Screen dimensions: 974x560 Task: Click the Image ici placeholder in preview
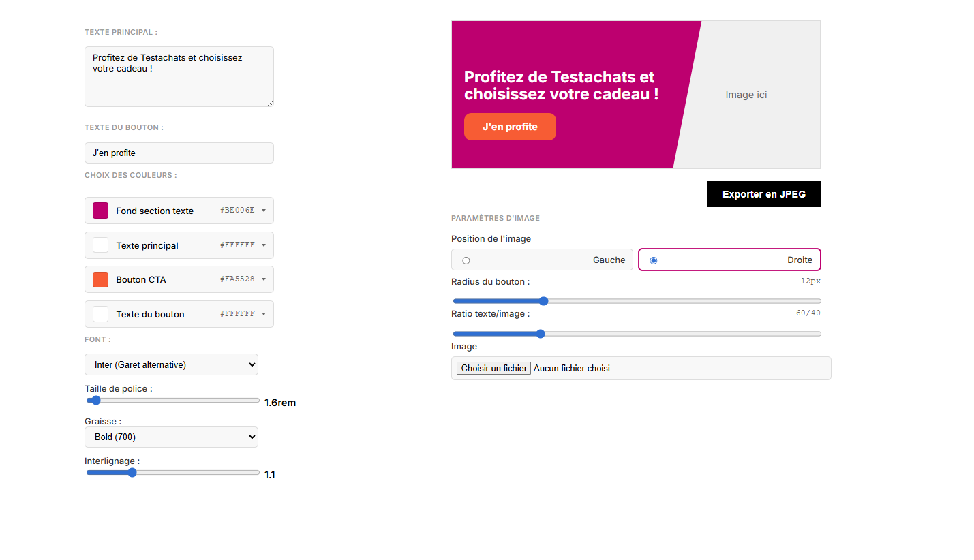[746, 95]
